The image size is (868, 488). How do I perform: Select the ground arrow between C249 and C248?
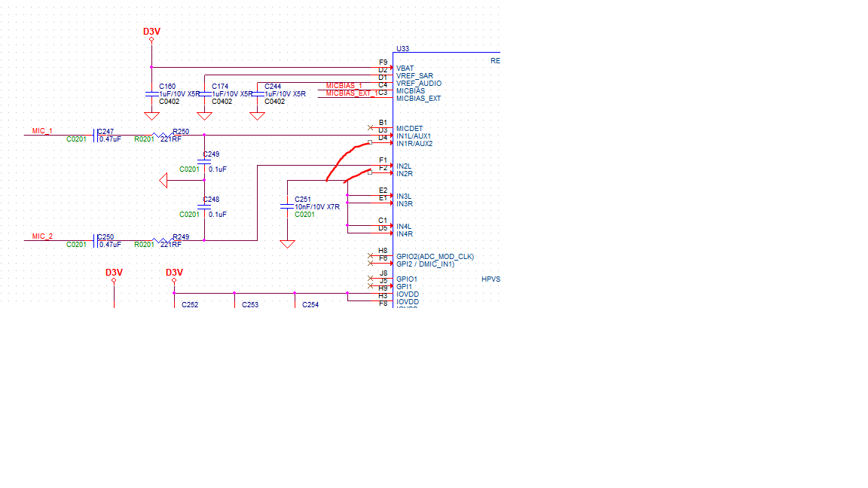[x=164, y=181]
